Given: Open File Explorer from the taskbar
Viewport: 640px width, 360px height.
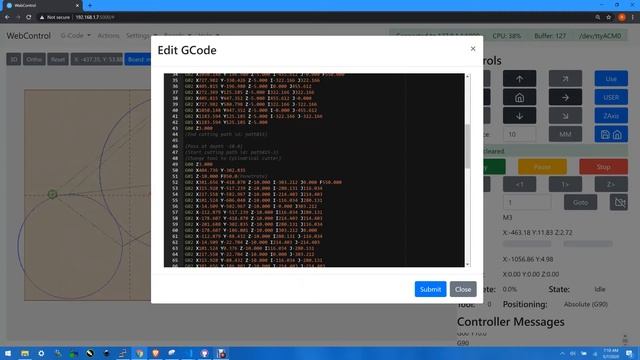Looking at the screenshot, I should point(25,353).
